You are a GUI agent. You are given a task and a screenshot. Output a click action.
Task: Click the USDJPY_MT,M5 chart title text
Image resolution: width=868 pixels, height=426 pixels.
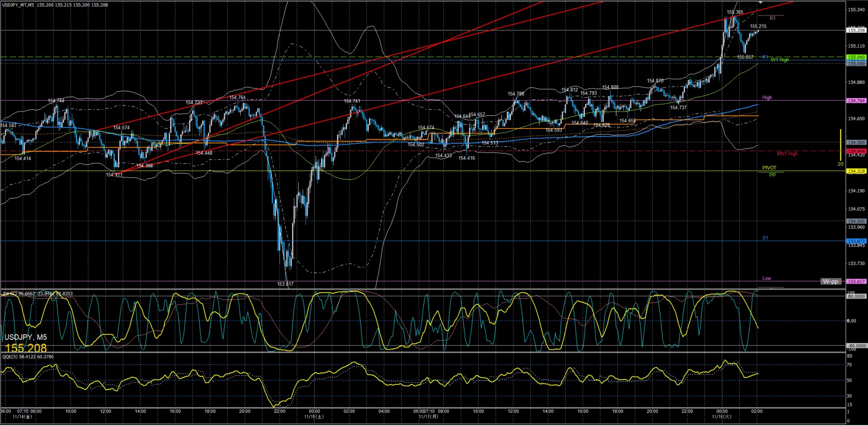click(17, 5)
